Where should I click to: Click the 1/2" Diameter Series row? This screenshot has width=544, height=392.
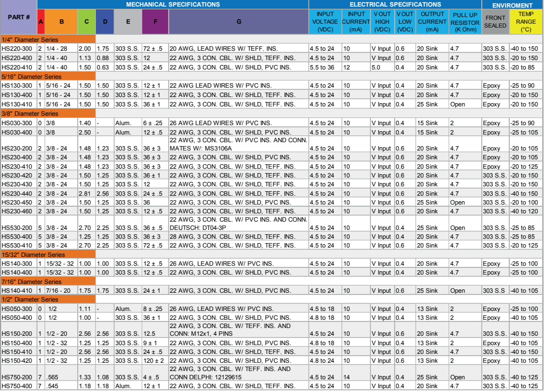tap(48, 299)
